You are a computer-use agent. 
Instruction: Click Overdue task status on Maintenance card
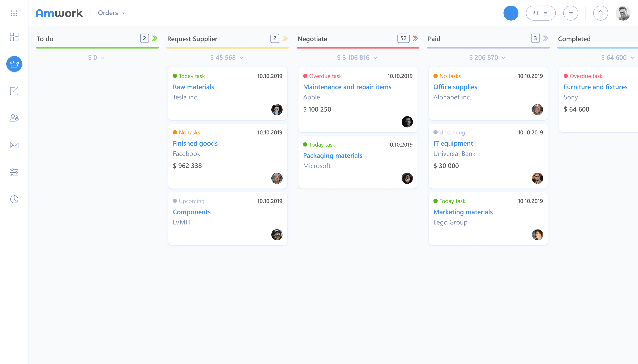322,76
